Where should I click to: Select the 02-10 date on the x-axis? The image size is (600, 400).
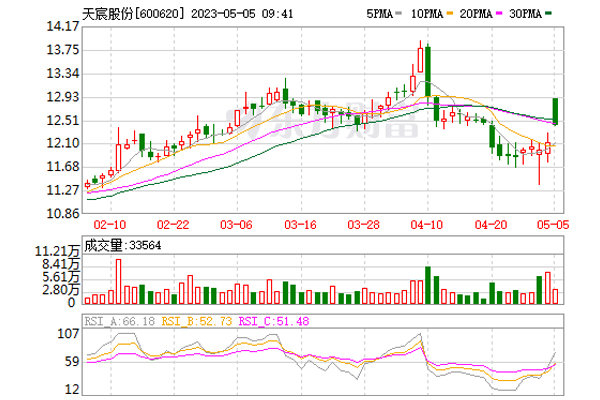(x=110, y=227)
